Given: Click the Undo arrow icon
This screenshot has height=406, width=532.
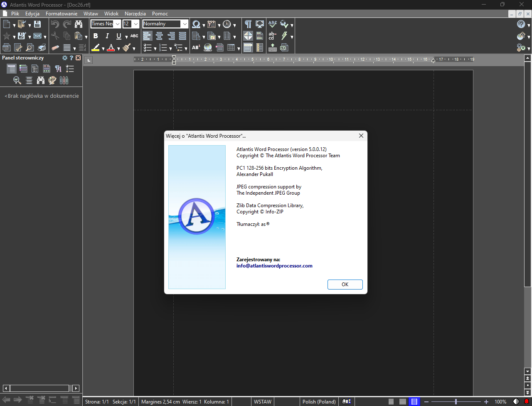Looking at the screenshot, I should pyautogui.click(x=55, y=24).
